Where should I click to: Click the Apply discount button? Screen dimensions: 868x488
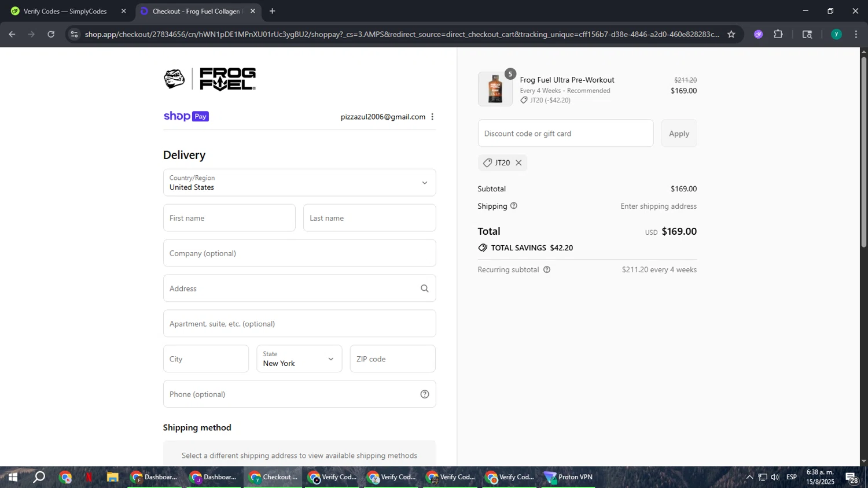pos(679,134)
